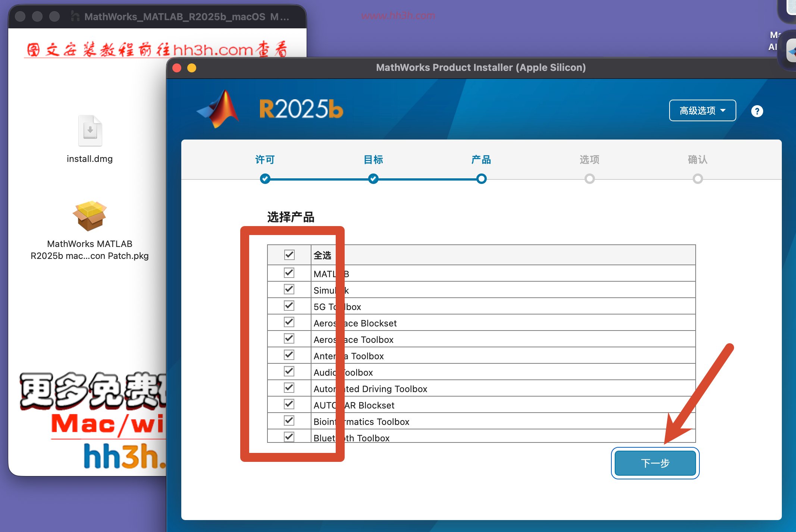
Task: Click the 产品 current step marker
Action: (x=482, y=179)
